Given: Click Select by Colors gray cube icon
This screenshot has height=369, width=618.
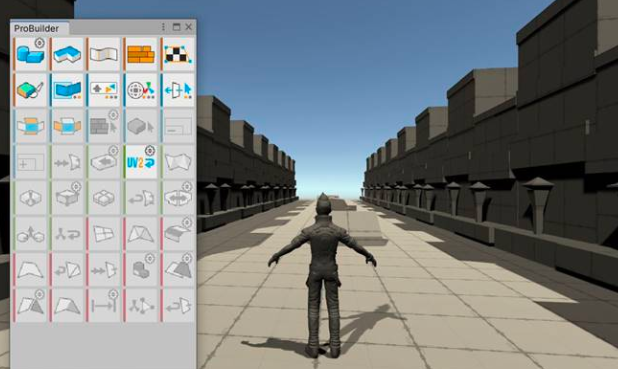Looking at the screenshot, I should pos(141,126).
